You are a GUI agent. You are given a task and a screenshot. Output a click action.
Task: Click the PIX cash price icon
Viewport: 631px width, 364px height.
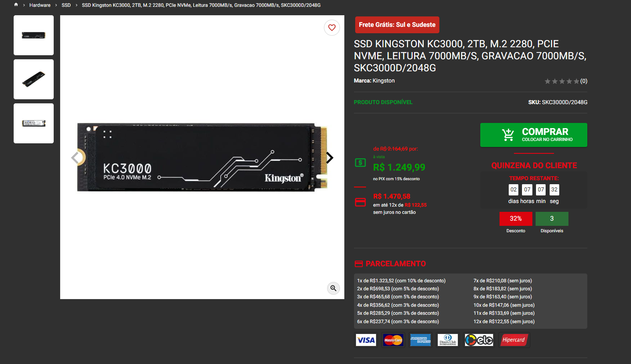(360, 163)
